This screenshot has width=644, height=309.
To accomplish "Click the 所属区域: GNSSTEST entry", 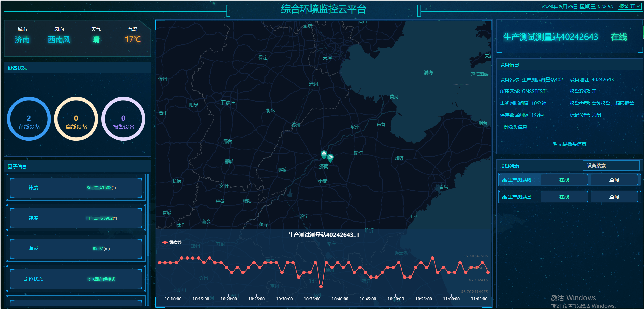I will [523, 91].
